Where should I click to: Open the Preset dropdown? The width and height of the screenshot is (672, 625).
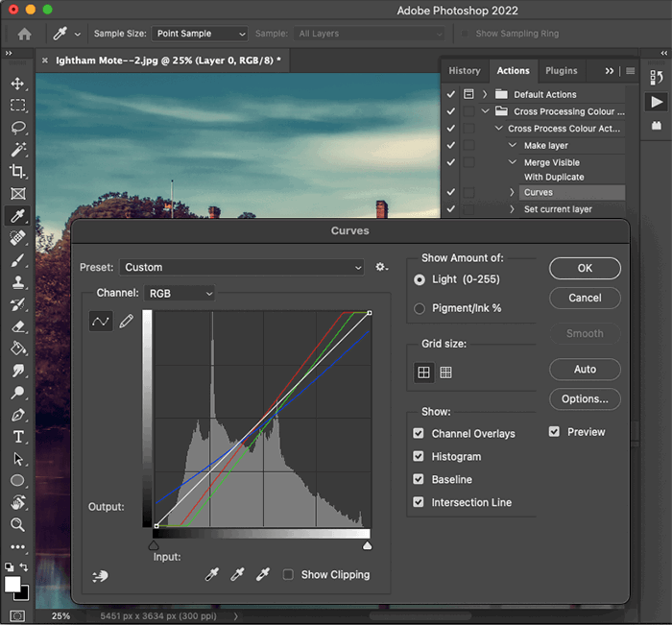(x=243, y=267)
